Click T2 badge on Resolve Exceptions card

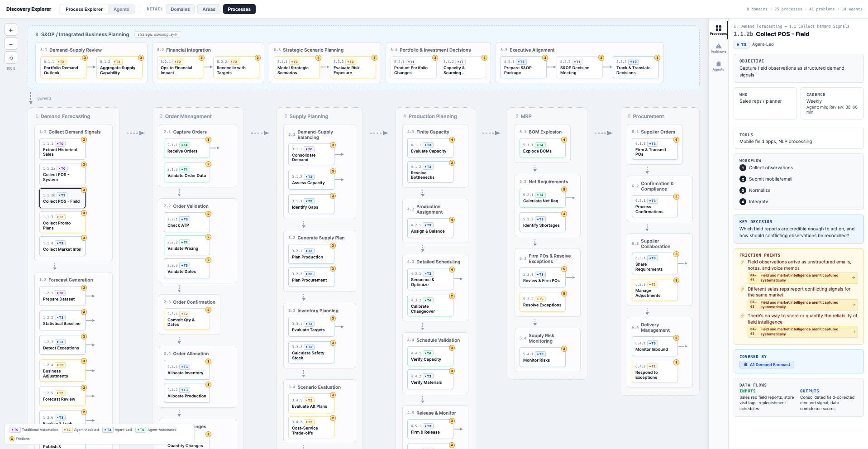[540, 299]
